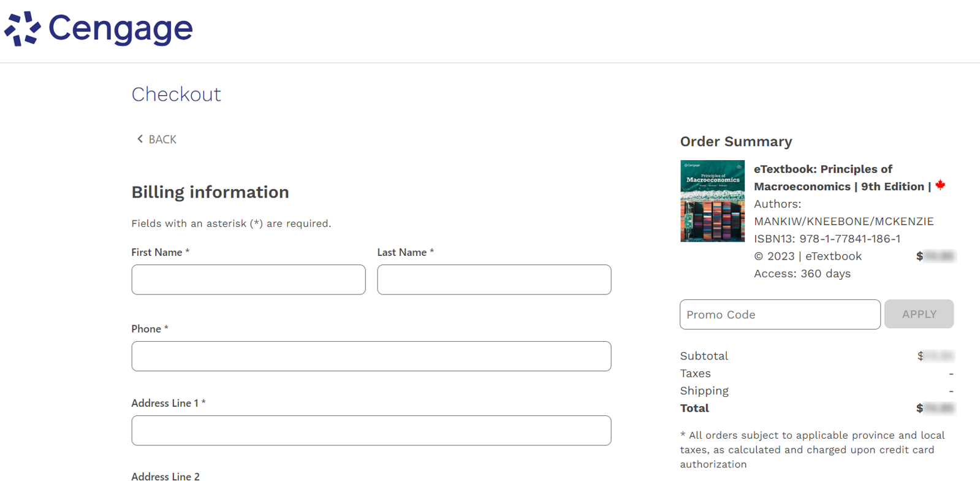The width and height of the screenshot is (980, 481).
Task: Click the ISBN13: 978-1-77841-186-1 text
Action: coord(827,239)
